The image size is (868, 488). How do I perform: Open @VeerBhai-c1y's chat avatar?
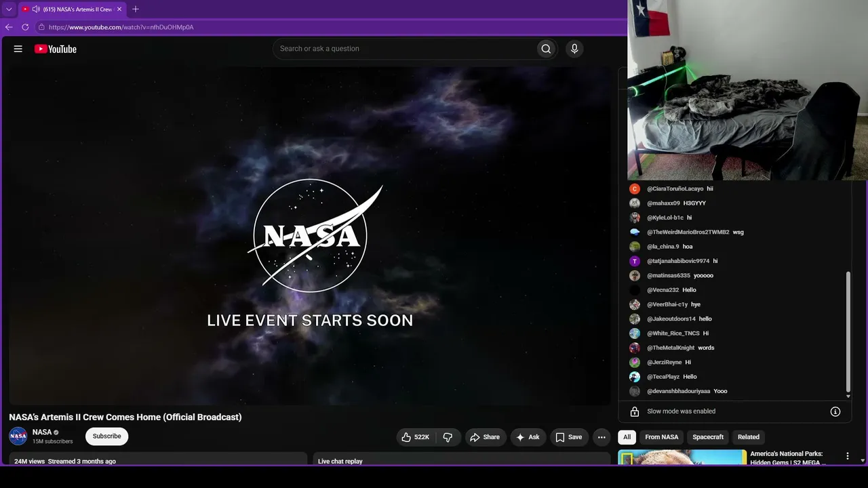(635, 304)
